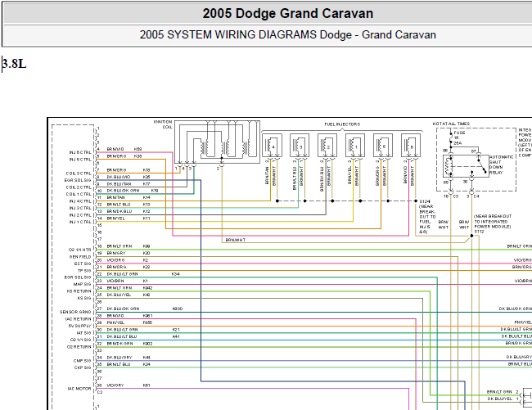Click the '5V SUPPLY' pin label
The width and height of the screenshot is (532, 410).
[x=79, y=326]
